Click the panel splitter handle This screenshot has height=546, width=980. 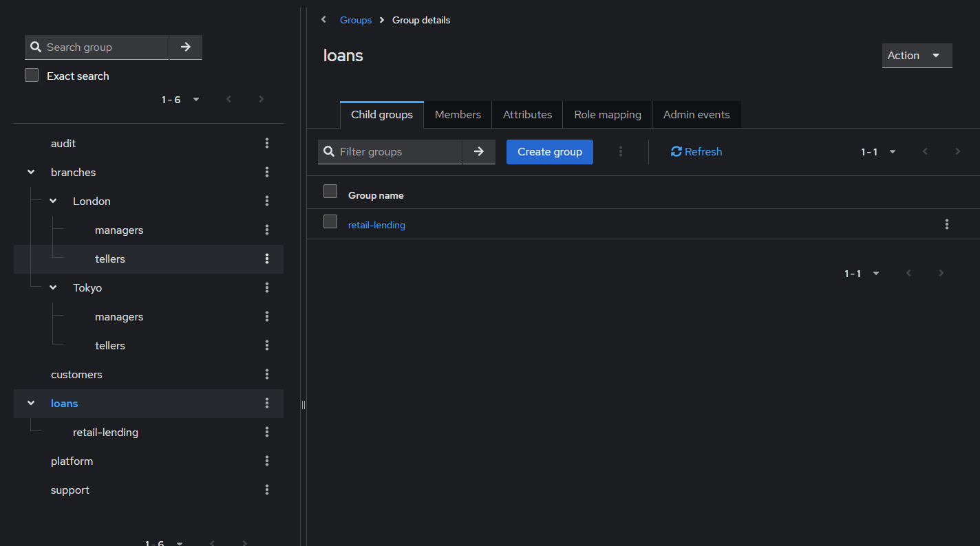[303, 404]
